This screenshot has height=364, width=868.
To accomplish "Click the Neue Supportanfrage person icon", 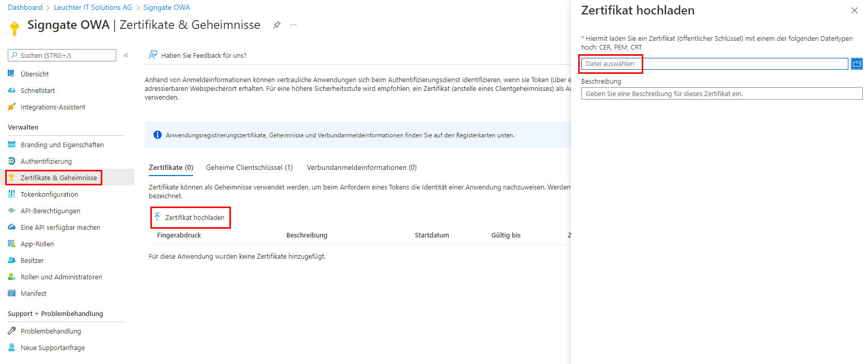I will pyautogui.click(x=11, y=347).
